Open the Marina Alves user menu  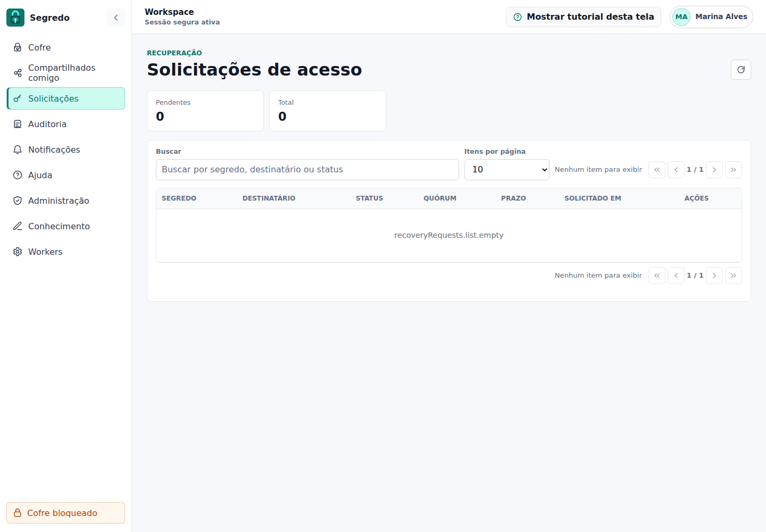[x=711, y=17]
